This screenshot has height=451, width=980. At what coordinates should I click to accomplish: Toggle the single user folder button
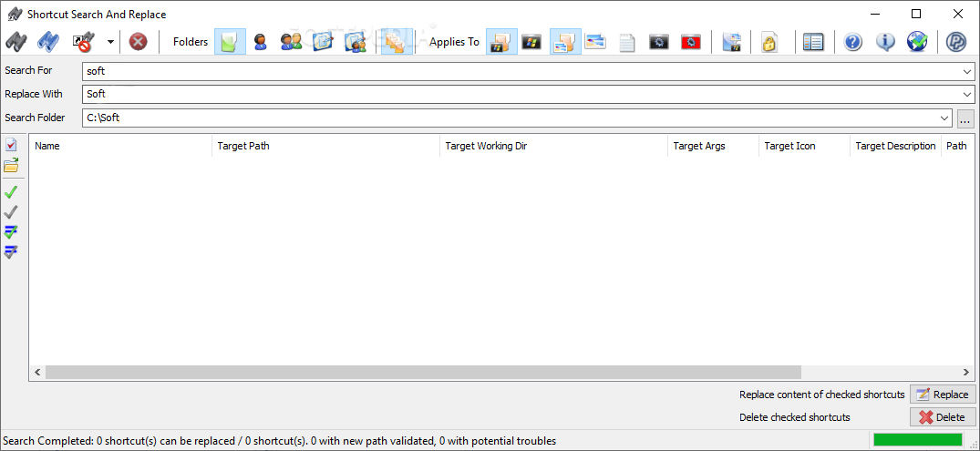pos(260,42)
